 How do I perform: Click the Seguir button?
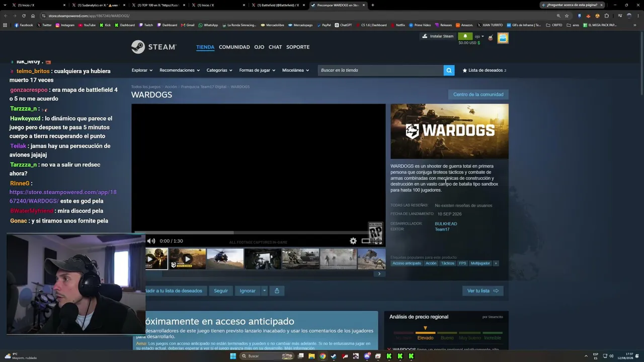221,291
